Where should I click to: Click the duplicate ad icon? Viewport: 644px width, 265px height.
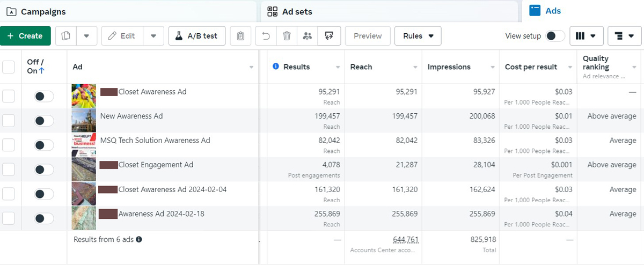click(65, 36)
